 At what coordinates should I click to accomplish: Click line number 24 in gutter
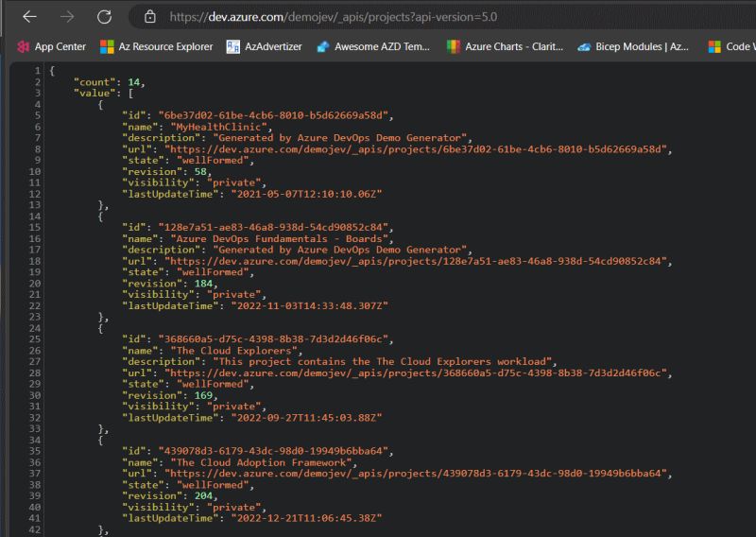(35, 329)
